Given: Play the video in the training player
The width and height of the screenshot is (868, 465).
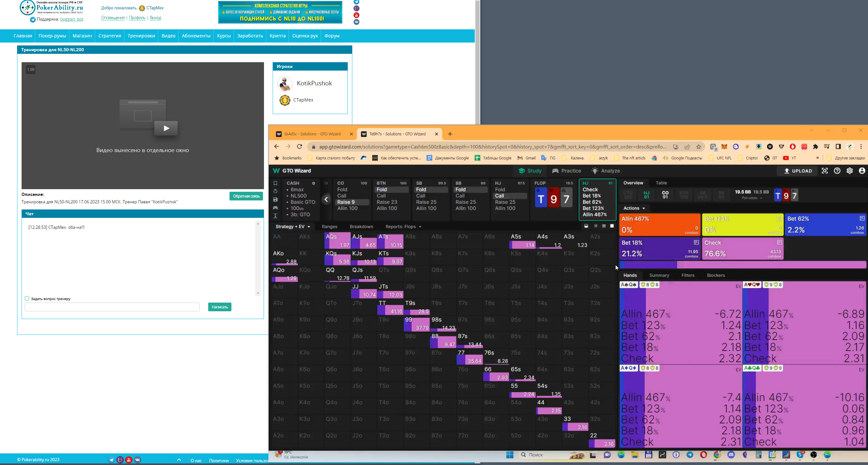Looking at the screenshot, I should click(166, 128).
